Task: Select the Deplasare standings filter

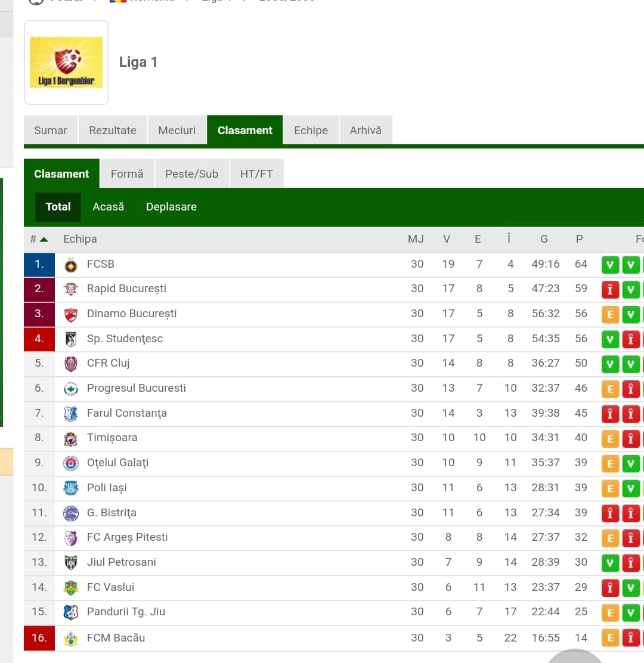Action: point(171,207)
